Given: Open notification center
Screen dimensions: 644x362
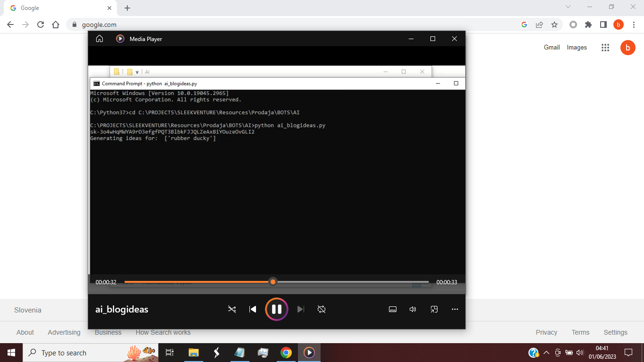Looking at the screenshot, I should [x=628, y=353].
